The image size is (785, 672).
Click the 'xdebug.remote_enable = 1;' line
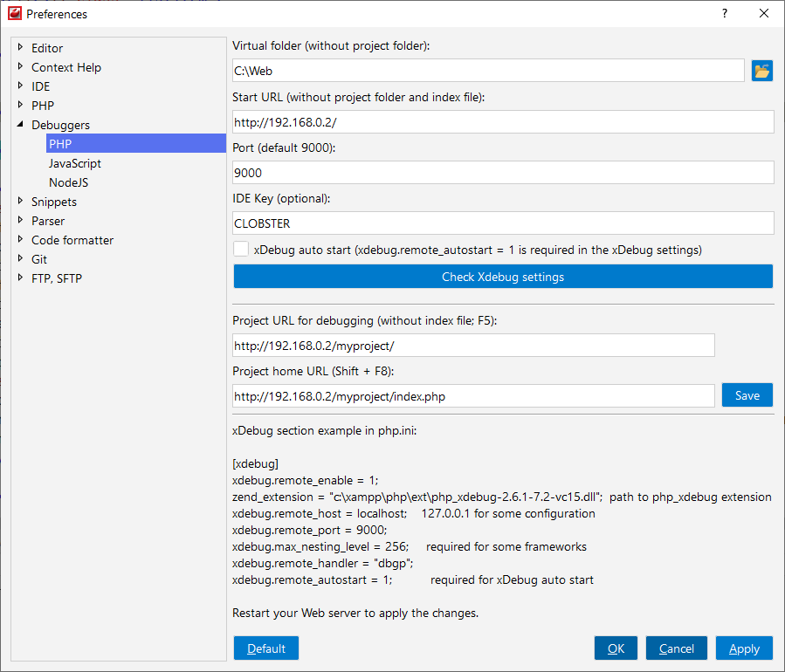point(306,480)
